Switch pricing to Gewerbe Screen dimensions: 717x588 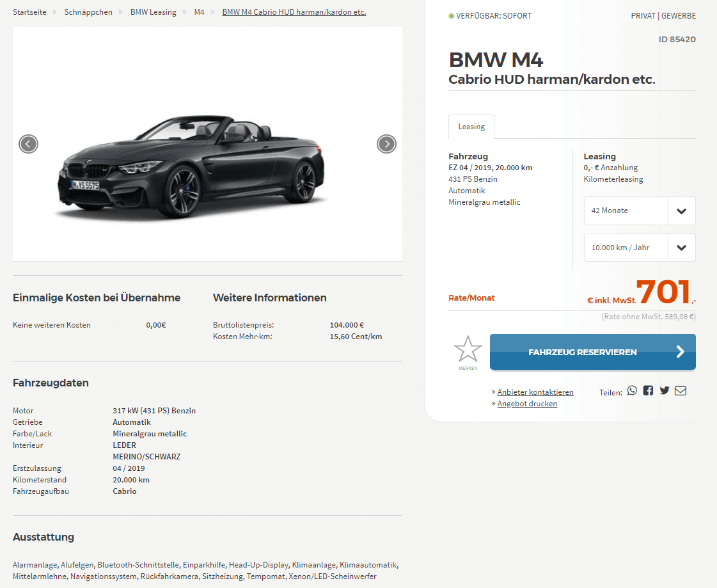(679, 15)
